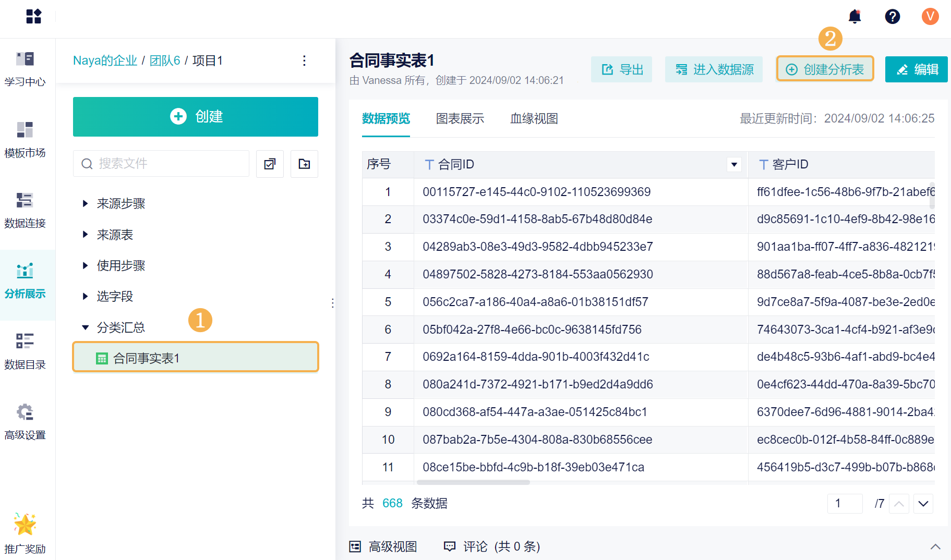Click the new folder icon

coord(304,164)
